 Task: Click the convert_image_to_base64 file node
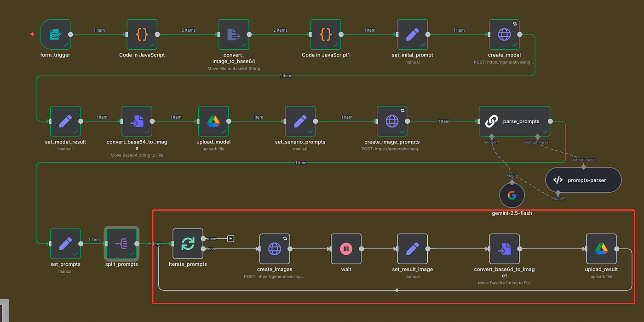coord(234,34)
